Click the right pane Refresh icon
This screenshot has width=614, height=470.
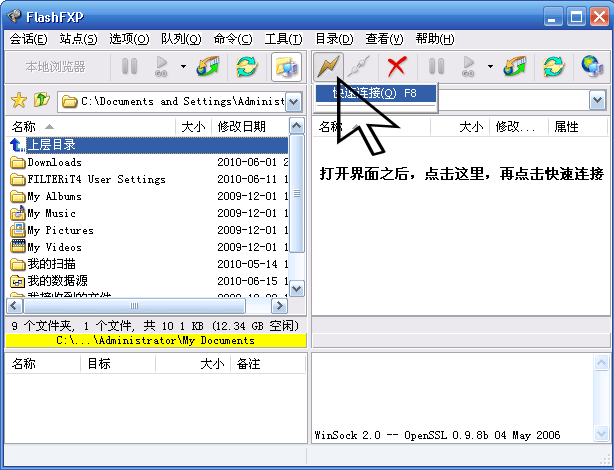coord(554,66)
